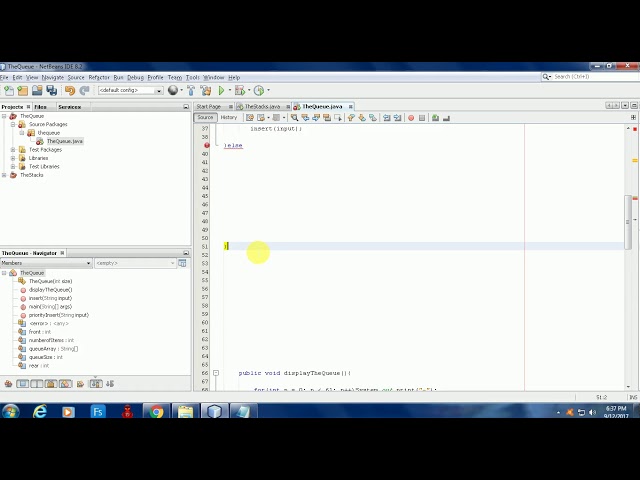Screen dimensions: 640x480
Task: Click the Find Next Occurrence editor icon
Action: click(316, 118)
